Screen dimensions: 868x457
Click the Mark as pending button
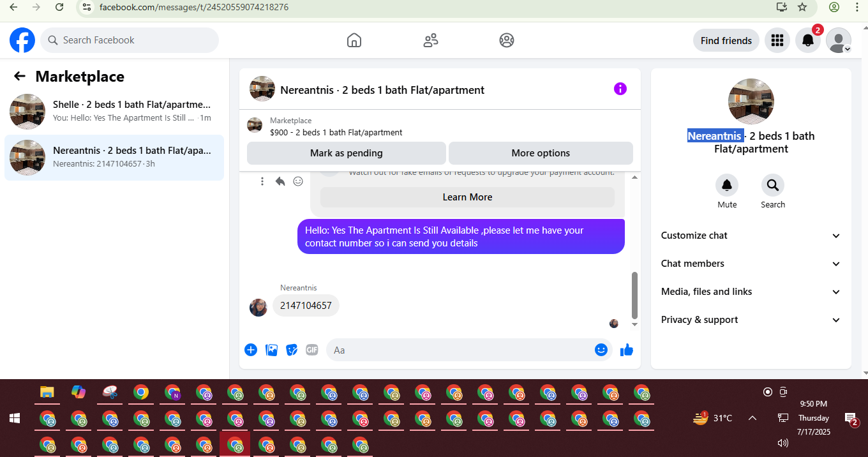(347, 153)
